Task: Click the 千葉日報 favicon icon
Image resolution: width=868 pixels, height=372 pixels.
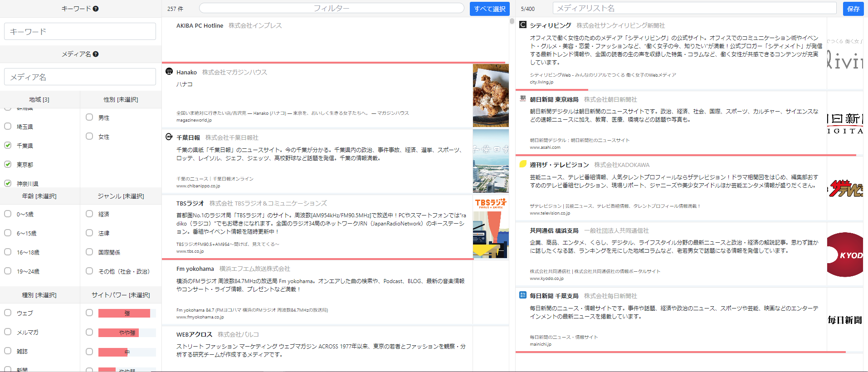Action: pyautogui.click(x=169, y=137)
